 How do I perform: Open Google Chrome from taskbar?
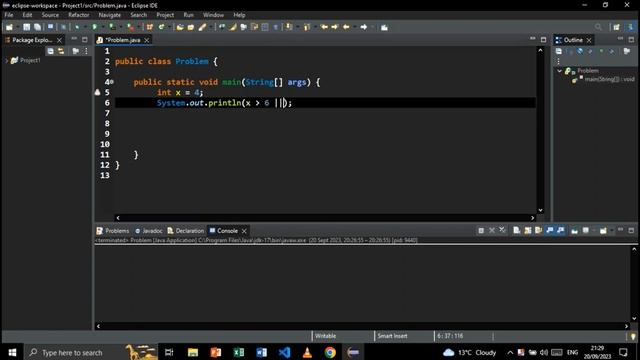[330, 352]
